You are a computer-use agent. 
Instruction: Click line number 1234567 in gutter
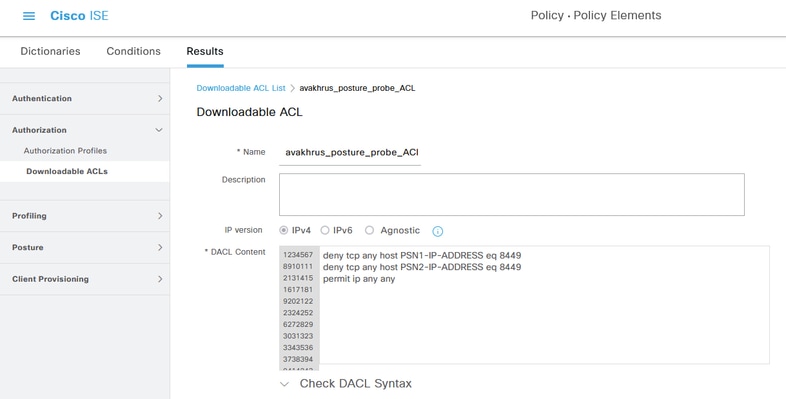298,255
